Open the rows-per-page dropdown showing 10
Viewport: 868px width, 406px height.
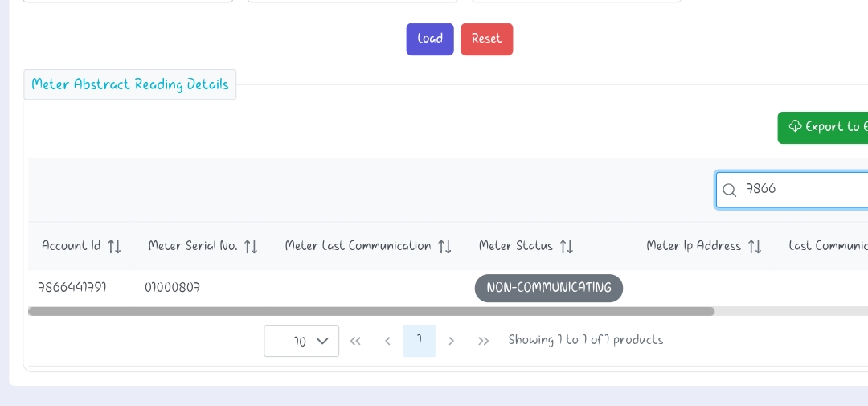click(301, 341)
